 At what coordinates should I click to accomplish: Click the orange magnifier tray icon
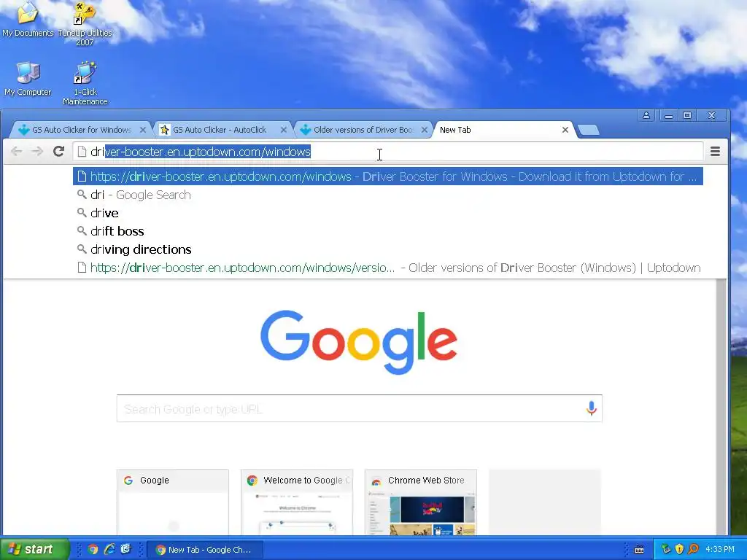[x=693, y=550]
